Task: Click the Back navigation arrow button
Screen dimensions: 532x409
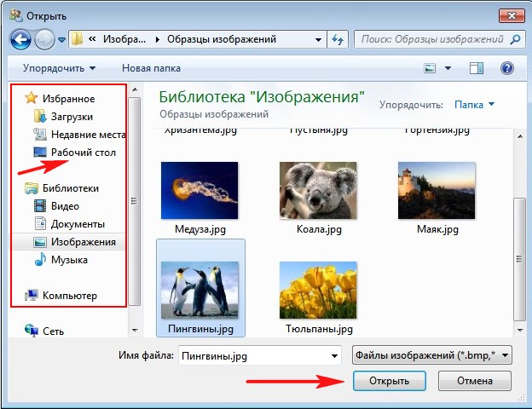Action: click(x=20, y=39)
